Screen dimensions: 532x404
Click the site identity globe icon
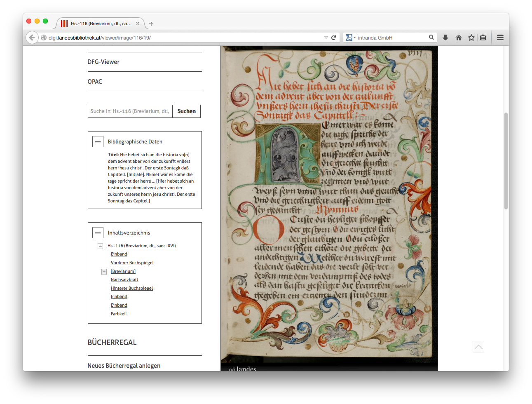click(x=44, y=38)
